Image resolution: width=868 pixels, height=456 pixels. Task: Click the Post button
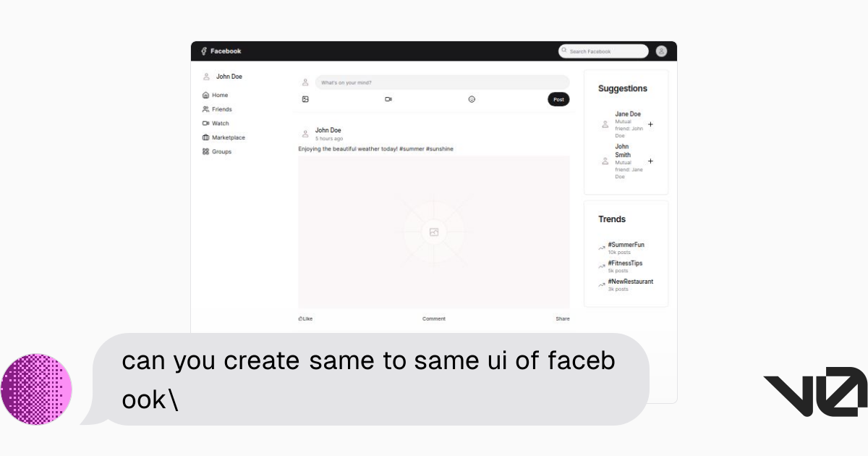(558, 99)
